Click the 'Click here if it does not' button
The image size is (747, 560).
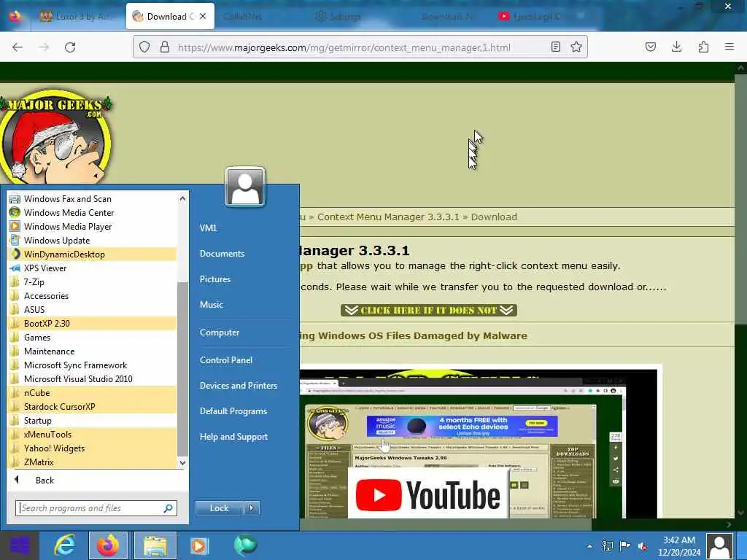429,311
